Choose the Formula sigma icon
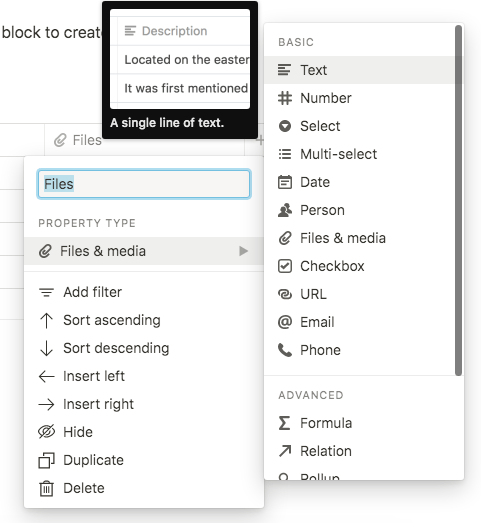 click(x=285, y=423)
